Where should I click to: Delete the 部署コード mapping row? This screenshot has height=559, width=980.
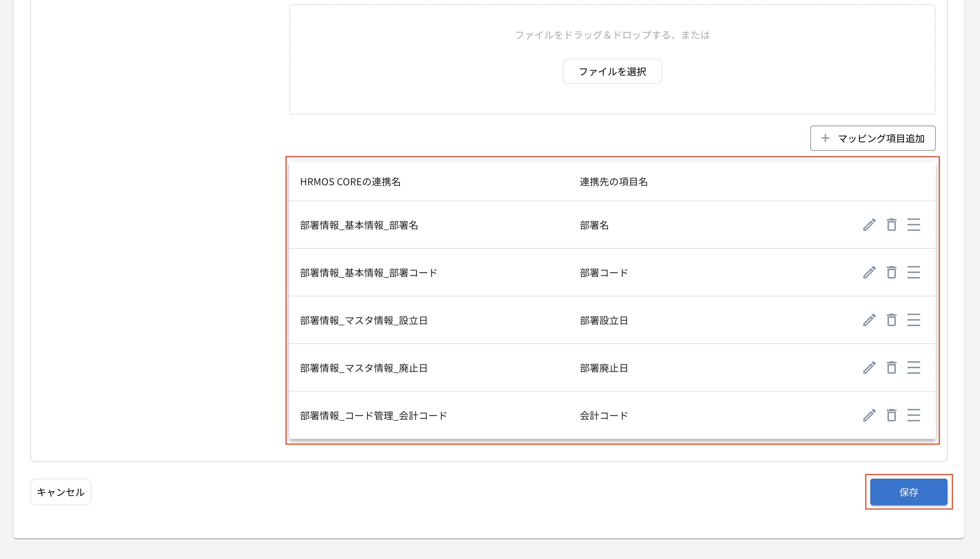[891, 272]
